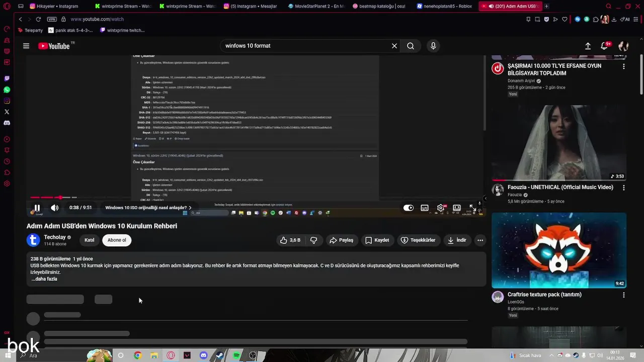Open Opera sidebar Instagram icon
Screen dimensions: 644x362
coord(7,101)
